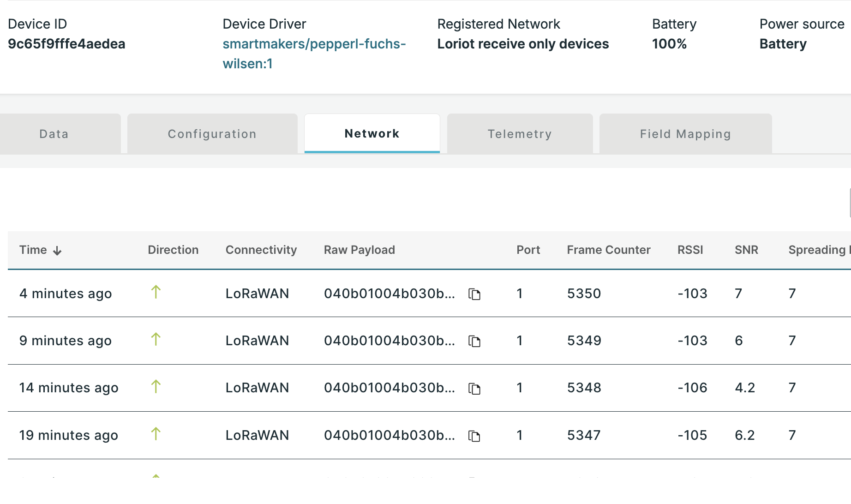Switch to the Configuration tab

[212, 134]
